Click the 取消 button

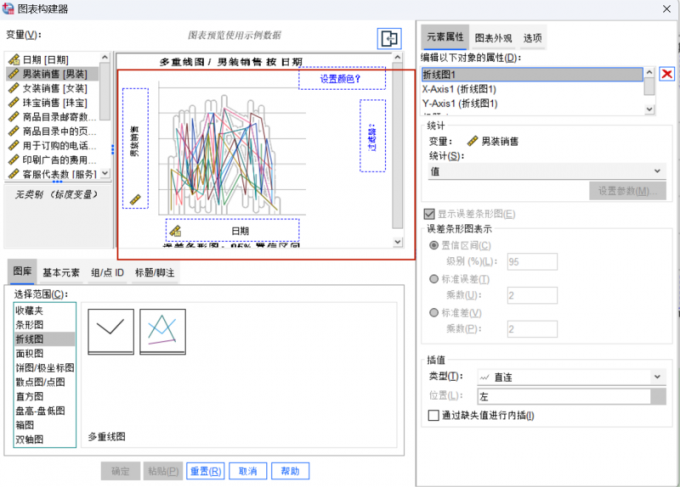(248, 471)
